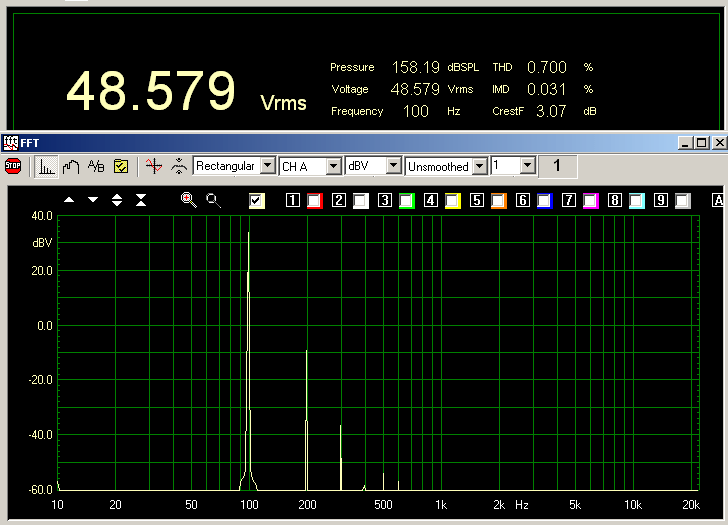This screenshot has width=728, height=525.
Task: Click overlay number 7 button
Action: click(x=568, y=201)
